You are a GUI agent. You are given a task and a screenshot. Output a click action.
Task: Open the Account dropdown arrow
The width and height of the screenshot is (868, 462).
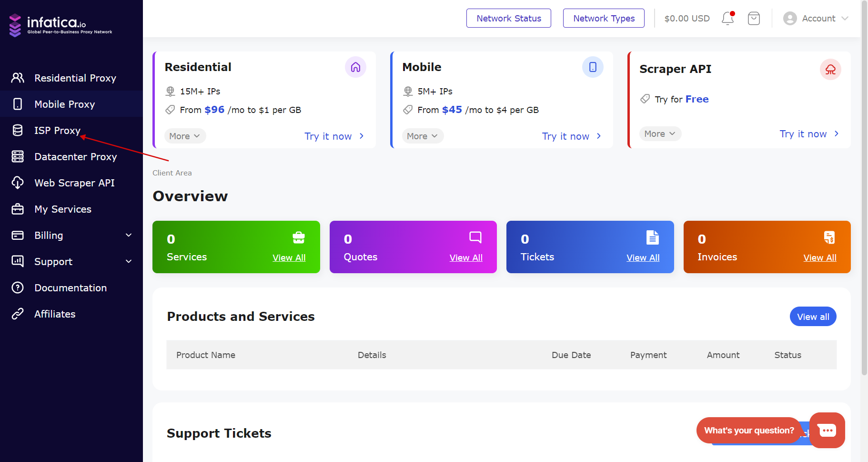click(845, 19)
